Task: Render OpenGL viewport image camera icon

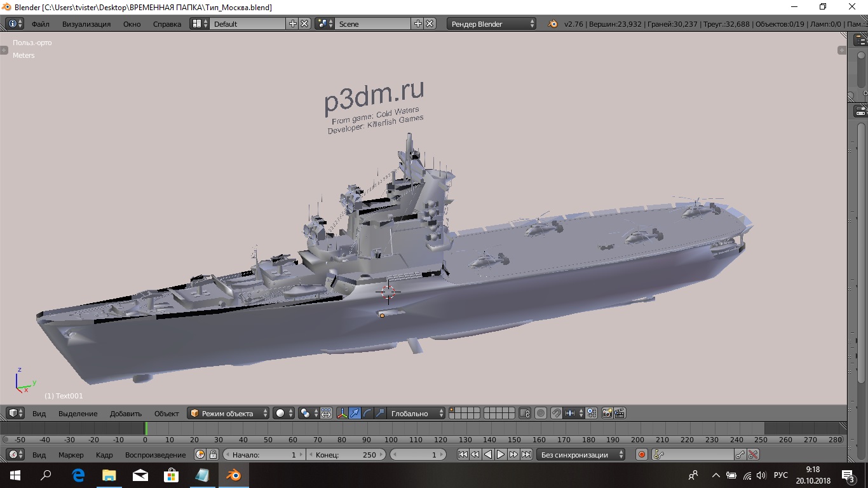Action: tap(607, 413)
